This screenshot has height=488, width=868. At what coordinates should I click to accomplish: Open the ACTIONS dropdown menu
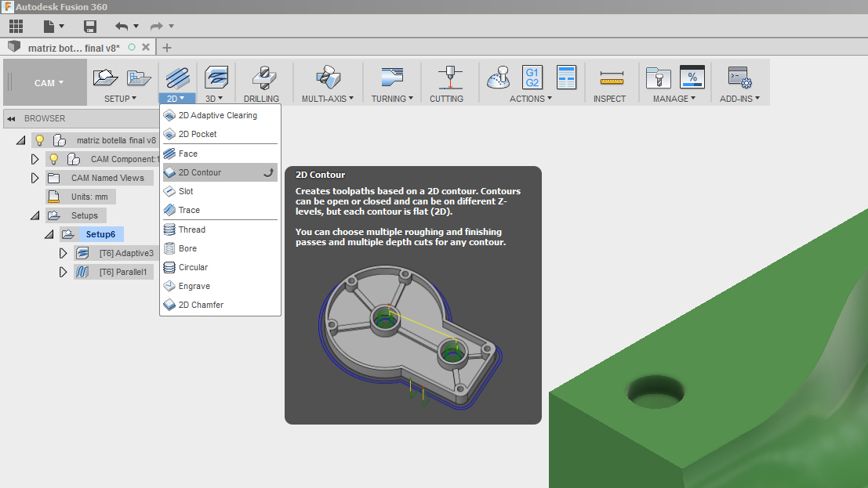530,99
